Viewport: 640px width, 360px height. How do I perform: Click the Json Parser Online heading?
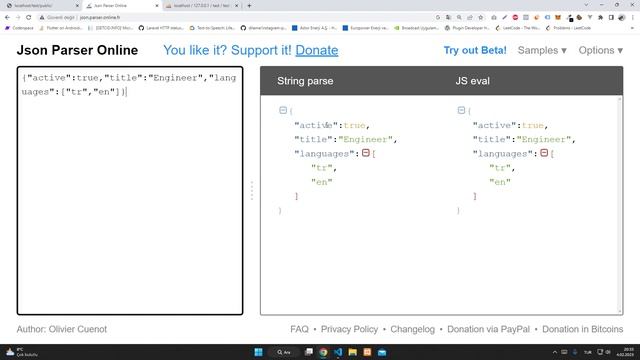point(77,50)
